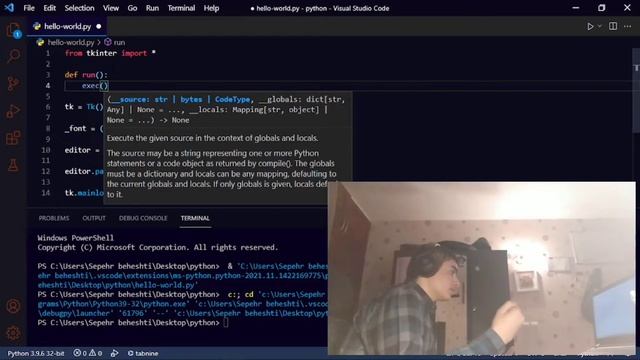The width and height of the screenshot is (640, 360).
Task: Place cursor on line 1 import statement
Action: point(110,53)
